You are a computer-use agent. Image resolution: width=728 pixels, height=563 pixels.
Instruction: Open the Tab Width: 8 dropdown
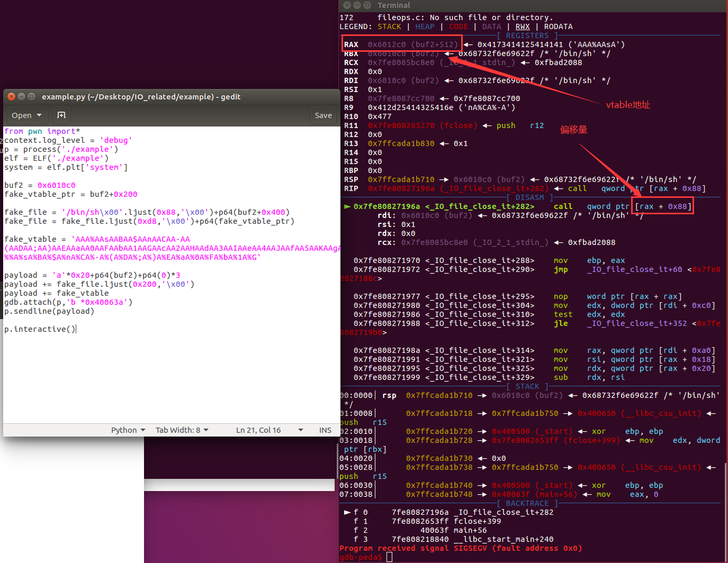(182, 430)
